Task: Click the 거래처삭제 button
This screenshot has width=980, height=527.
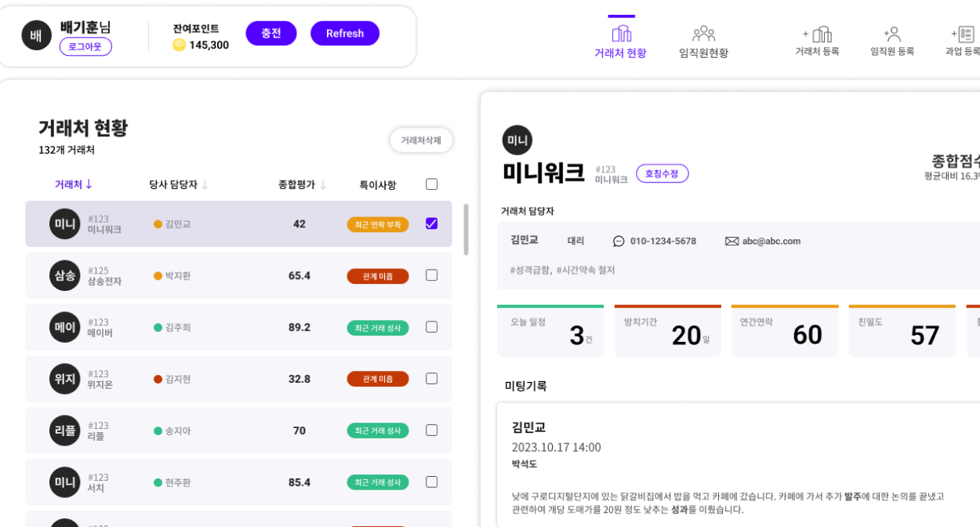Action: point(421,140)
